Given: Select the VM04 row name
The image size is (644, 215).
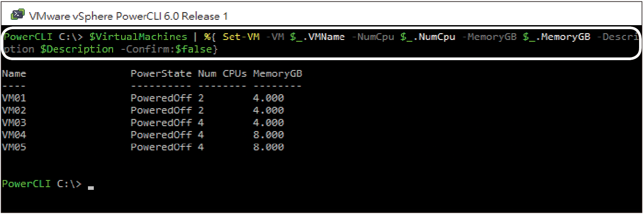Looking at the screenshot, I should tap(14, 134).
